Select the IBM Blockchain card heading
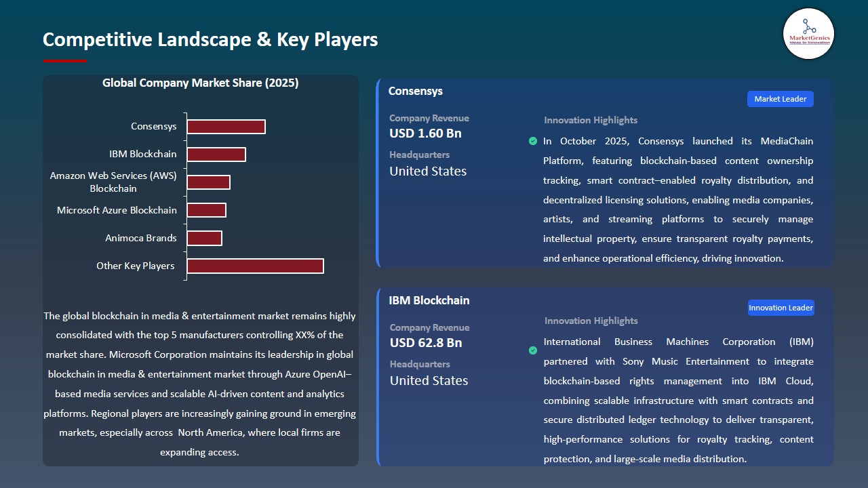The image size is (868, 488). pyautogui.click(x=429, y=300)
